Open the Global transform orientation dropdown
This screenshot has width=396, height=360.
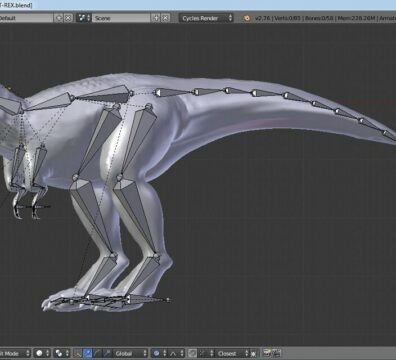(130, 353)
